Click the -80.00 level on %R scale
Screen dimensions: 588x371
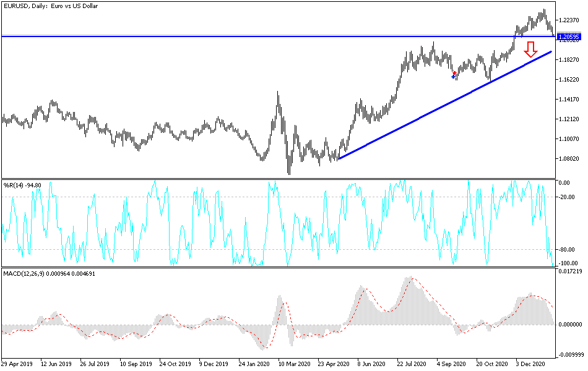(x=566, y=250)
